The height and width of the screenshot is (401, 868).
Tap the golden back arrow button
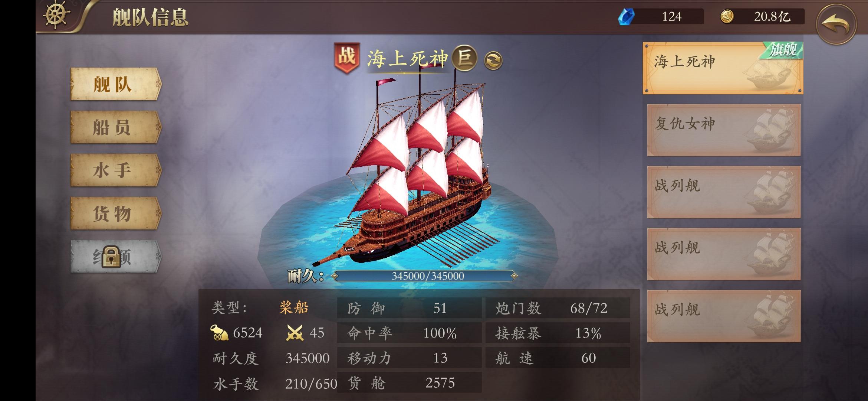click(836, 25)
